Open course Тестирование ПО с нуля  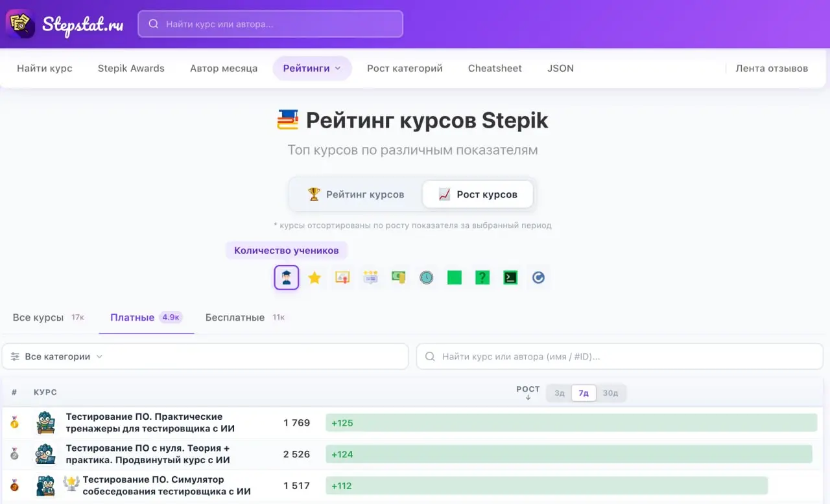click(148, 454)
